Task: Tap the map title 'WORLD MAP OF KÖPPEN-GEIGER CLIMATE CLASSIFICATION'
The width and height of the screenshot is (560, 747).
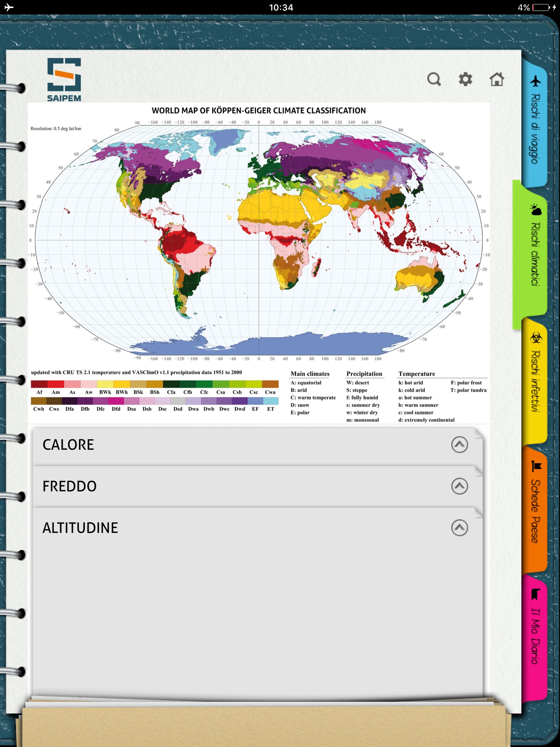Action: (x=259, y=111)
